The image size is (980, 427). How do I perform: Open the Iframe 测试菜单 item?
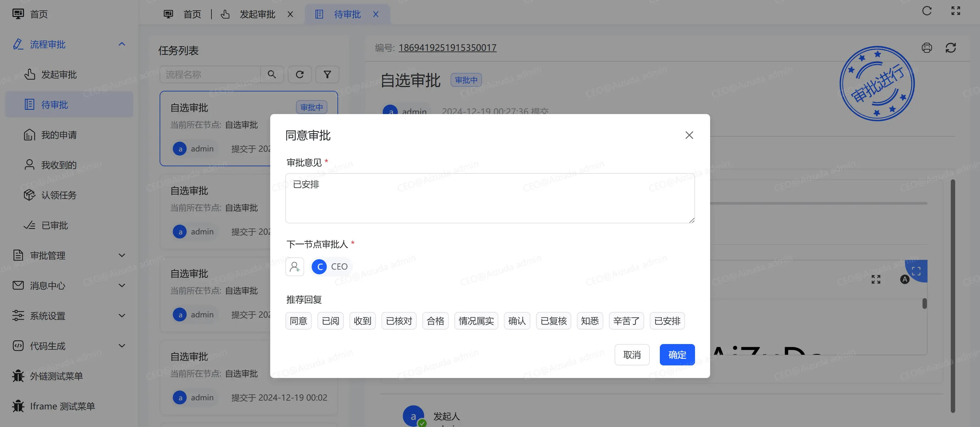tap(69, 406)
